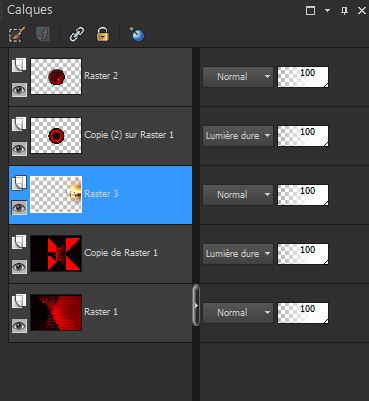The height and width of the screenshot is (401, 369).
Task: Select the Copie de Raster 1 layer name
Action: click(121, 253)
